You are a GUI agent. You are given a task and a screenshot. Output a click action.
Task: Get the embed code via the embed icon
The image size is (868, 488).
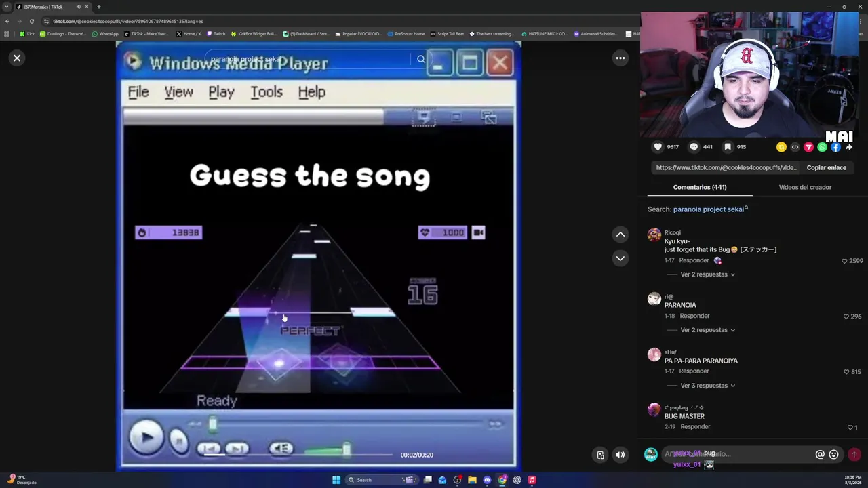795,147
